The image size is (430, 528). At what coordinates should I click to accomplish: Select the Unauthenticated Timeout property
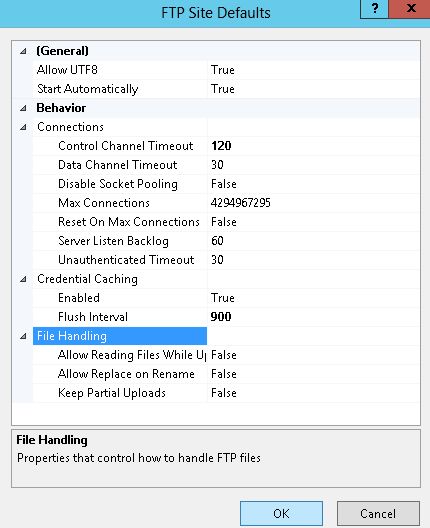[126, 260]
